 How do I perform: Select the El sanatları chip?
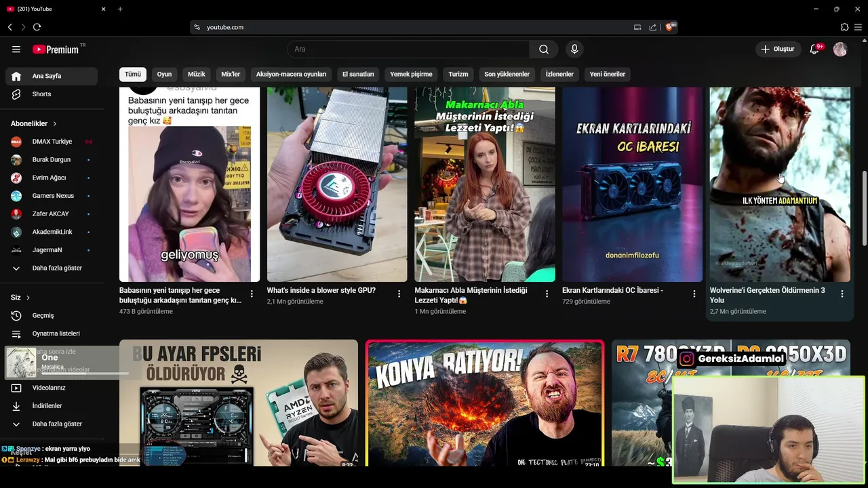(x=358, y=74)
